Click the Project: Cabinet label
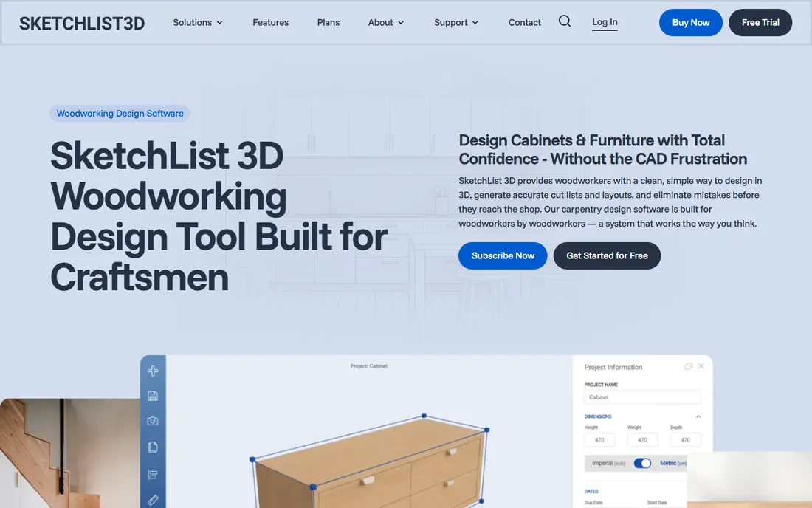This screenshot has height=508, width=812. pos(368,366)
